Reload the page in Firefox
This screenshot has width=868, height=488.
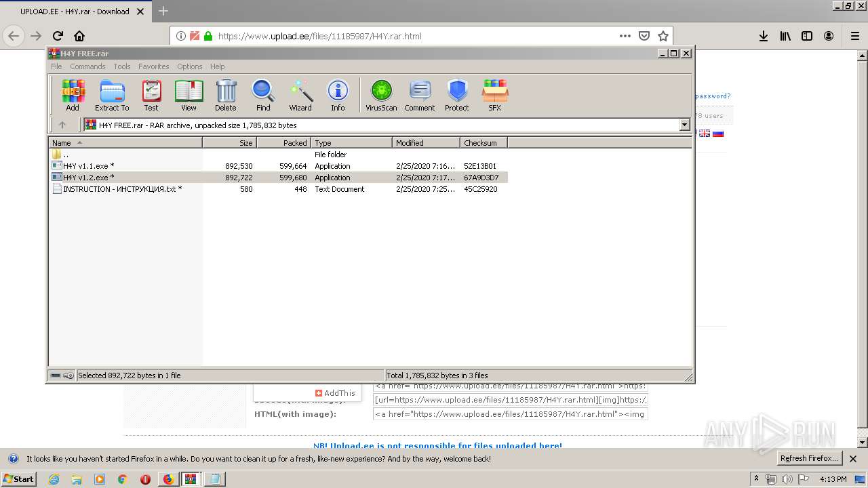tap(58, 36)
